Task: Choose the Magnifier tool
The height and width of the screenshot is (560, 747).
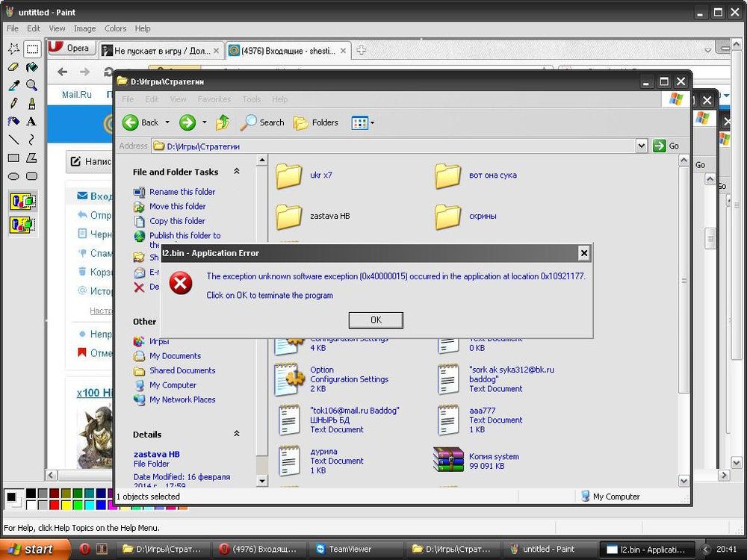Action: 31,85
